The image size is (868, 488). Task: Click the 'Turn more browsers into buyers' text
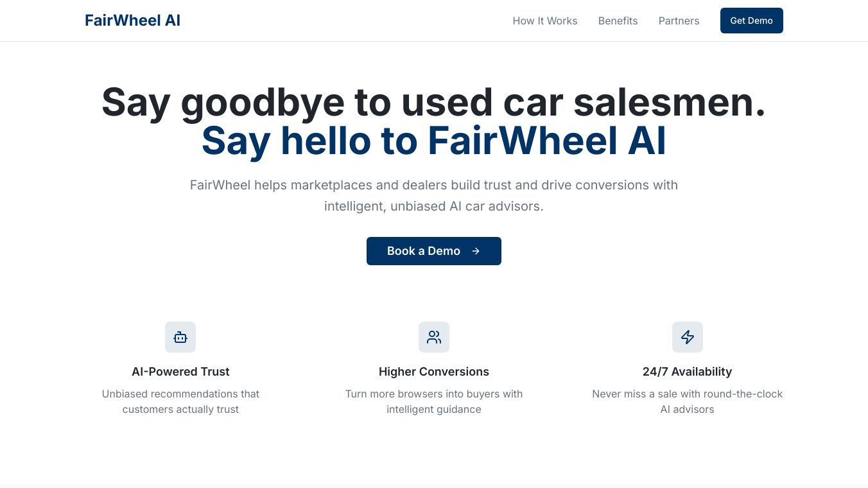point(434,401)
